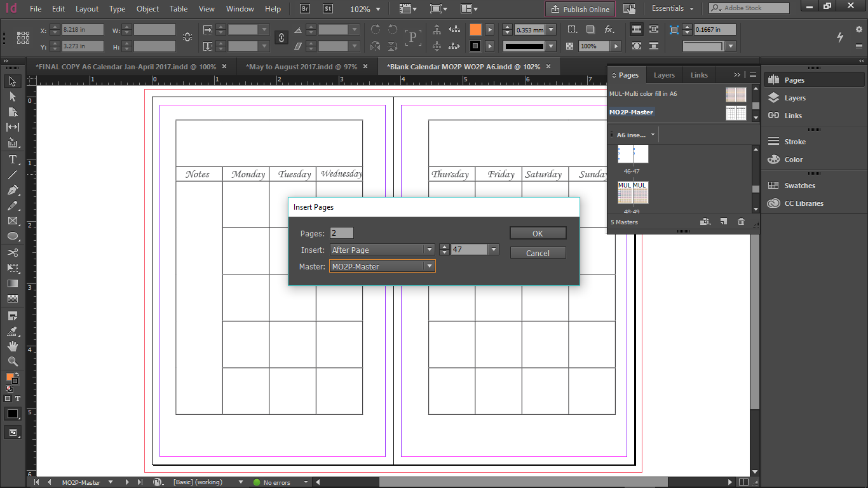Activate the Zoom tool
The height and width of the screenshot is (488, 868).
[12, 362]
